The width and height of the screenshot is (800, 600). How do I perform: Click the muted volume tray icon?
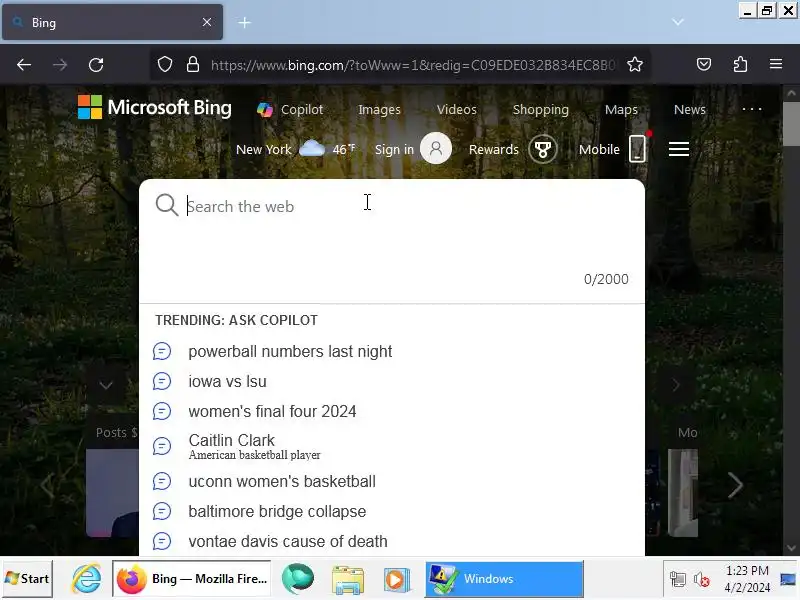(x=702, y=580)
